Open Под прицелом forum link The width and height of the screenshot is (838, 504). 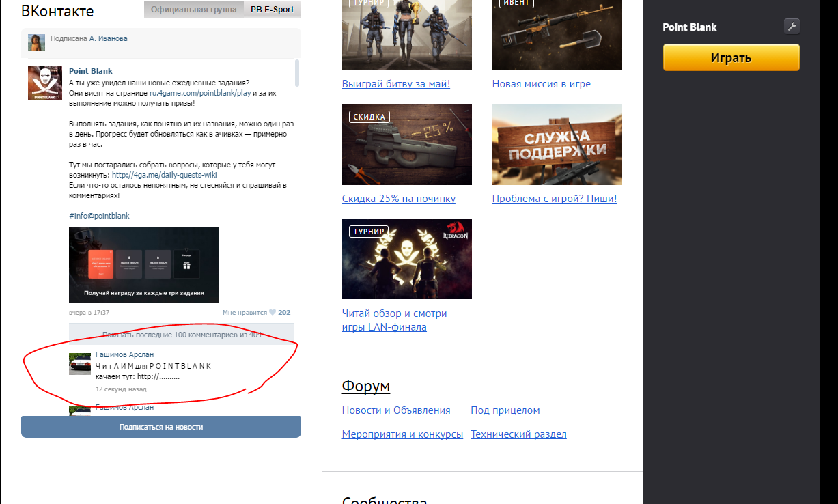(x=505, y=410)
